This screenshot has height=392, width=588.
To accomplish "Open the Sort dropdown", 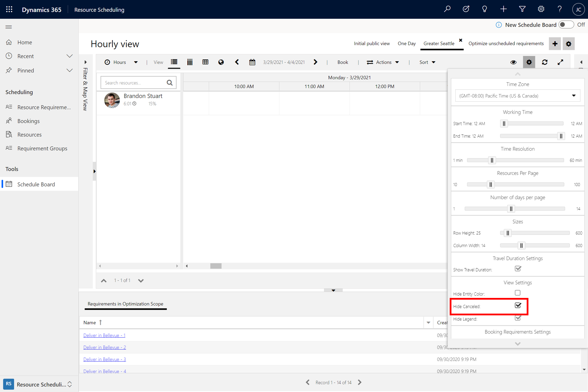I will tap(427, 62).
